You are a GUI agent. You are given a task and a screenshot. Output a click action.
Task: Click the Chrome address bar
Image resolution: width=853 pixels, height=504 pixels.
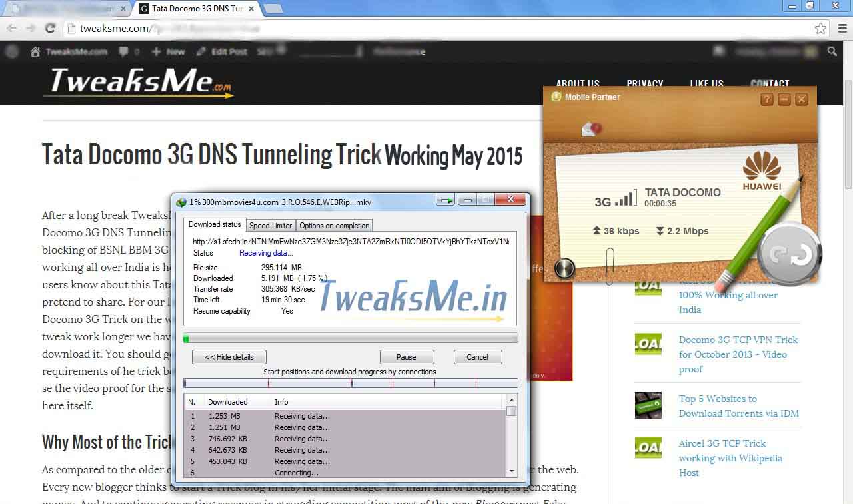click(446, 28)
